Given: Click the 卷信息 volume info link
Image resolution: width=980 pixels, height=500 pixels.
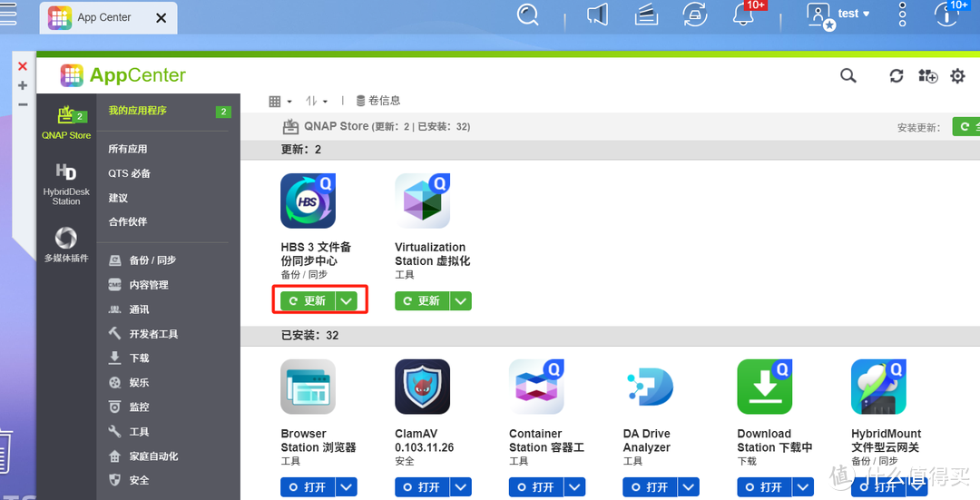Looking at the screenshot, I should pos(378,101).
